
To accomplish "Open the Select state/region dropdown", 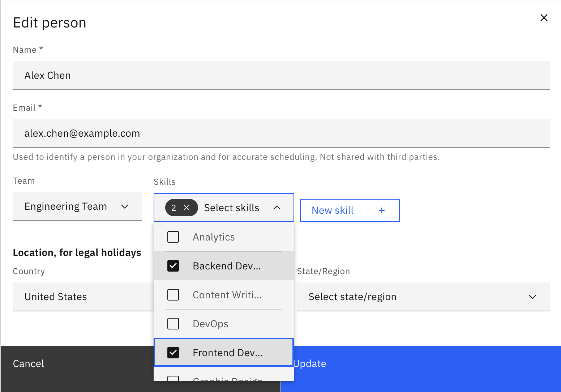I will click(x=423, y=297).
